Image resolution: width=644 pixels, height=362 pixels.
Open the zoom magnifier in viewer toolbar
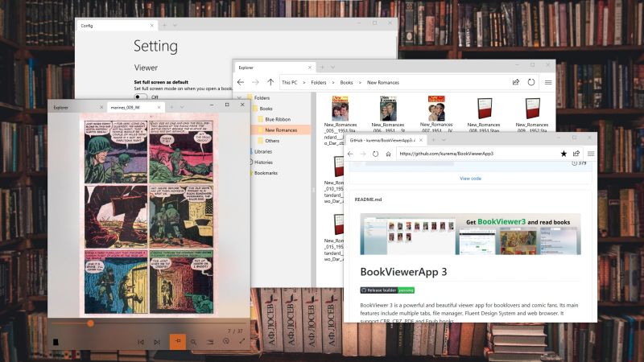193,342
